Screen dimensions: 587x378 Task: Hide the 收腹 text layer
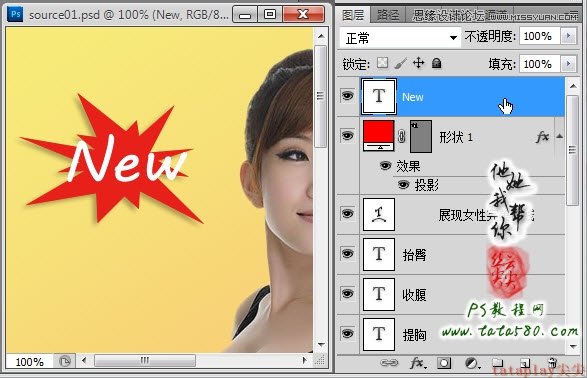point(347,294)
